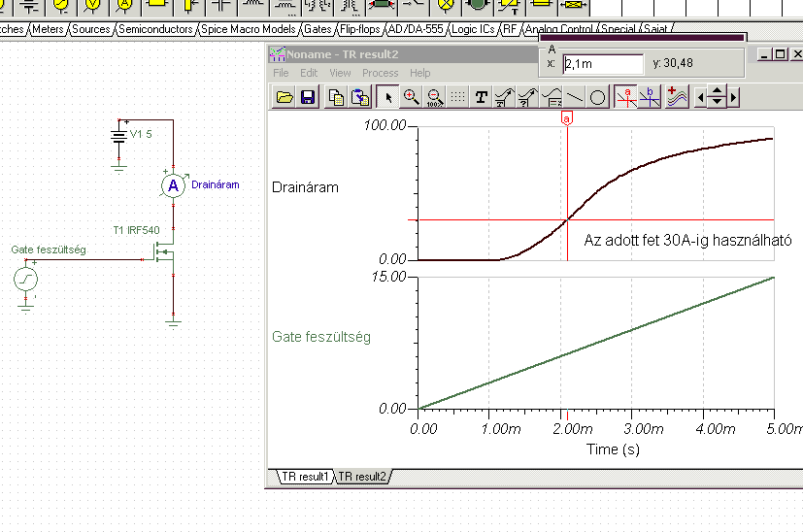Image resolution: width=803 pixels, height=532 pixels.
Task: Select the ammeter symbol labeled Draináram
Action: click(x=173, y=185)
